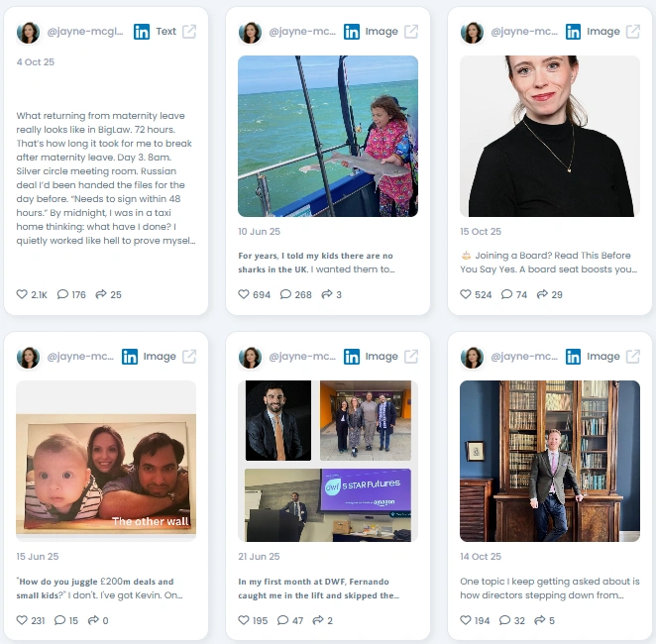Open external link on the 4 Oct 25 post
Image resolution: width=656 pixels, height=644 pixels.
pyautogui.click(x=189, y=32)
